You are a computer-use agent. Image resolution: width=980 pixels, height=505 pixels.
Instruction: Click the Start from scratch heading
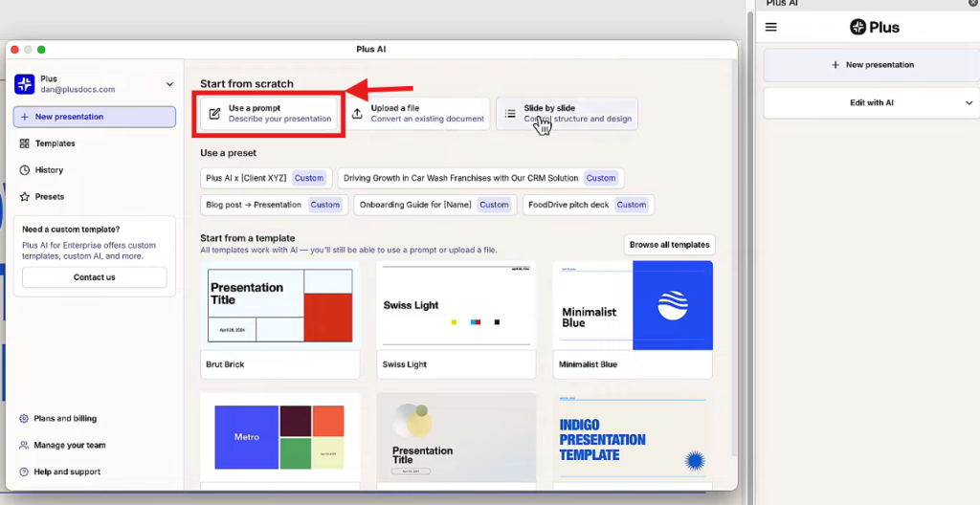247,84
